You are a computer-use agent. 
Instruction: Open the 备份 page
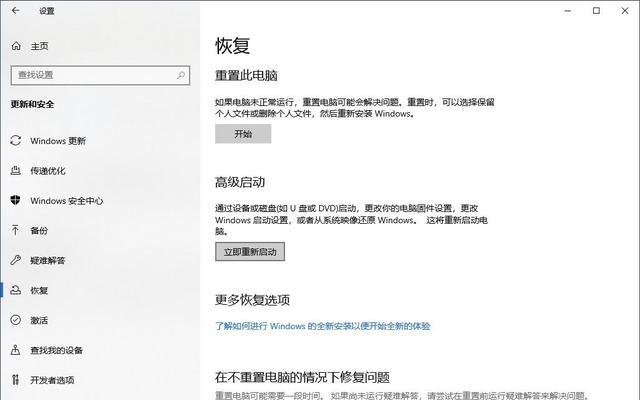(39, 231)
